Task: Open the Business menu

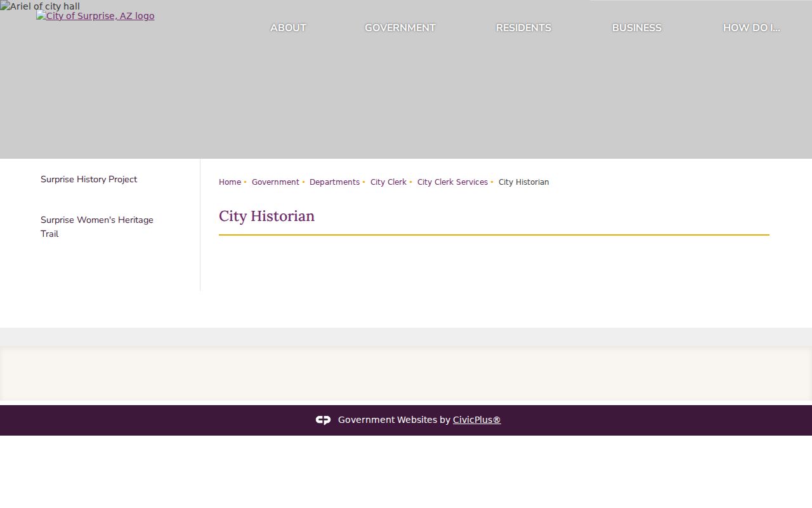Action: (637, 28)
